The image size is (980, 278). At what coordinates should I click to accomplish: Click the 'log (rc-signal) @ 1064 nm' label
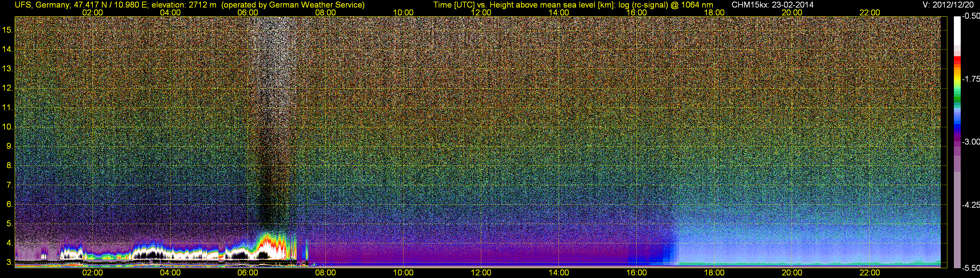point(666,5)
